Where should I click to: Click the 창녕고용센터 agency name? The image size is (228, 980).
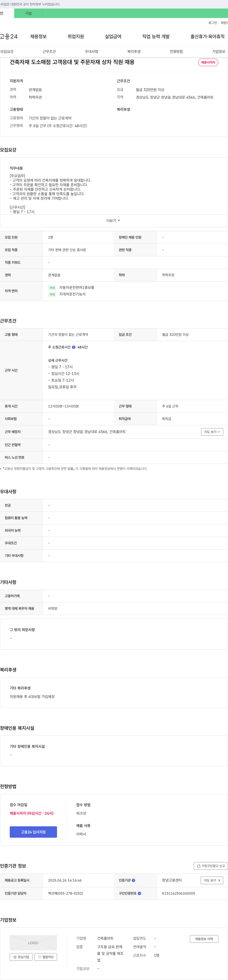coord(172,880)
